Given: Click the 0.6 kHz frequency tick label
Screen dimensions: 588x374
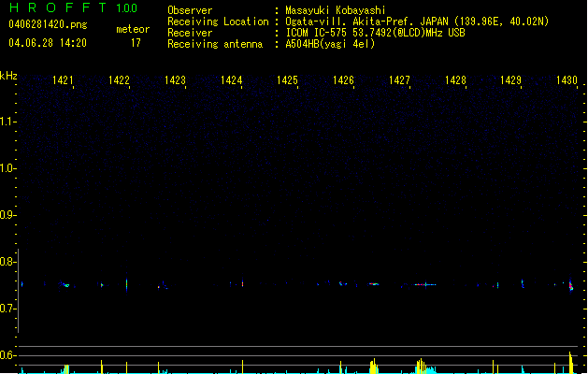Looking at the screenshot, I should click(7, 355).
